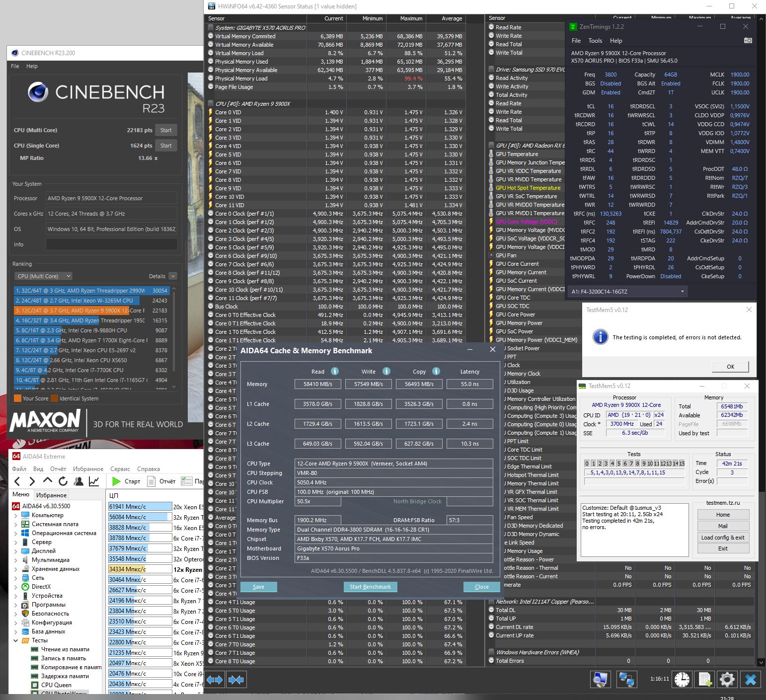The height and width of the screenshot is (700, 766).
Task: Click Компьютер computer icon in AIDA64 tree
Action: click(x=25, y=515)
